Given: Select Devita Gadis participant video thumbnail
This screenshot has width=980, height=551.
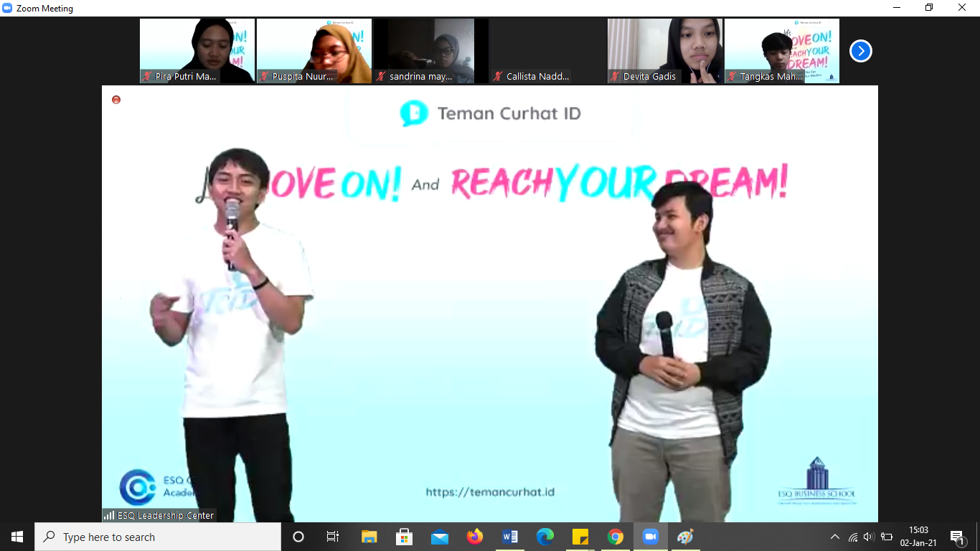Looking at the screenshot, I should tap(664, 51).
